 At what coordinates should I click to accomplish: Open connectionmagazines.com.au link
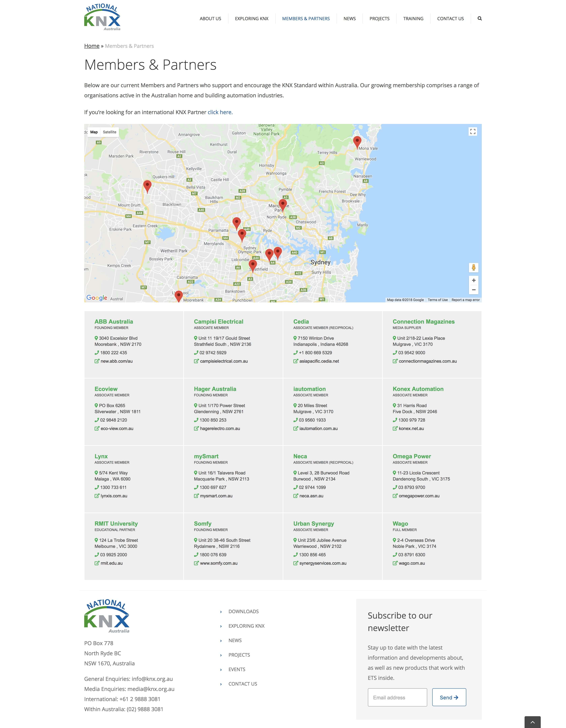pos(428,361)
